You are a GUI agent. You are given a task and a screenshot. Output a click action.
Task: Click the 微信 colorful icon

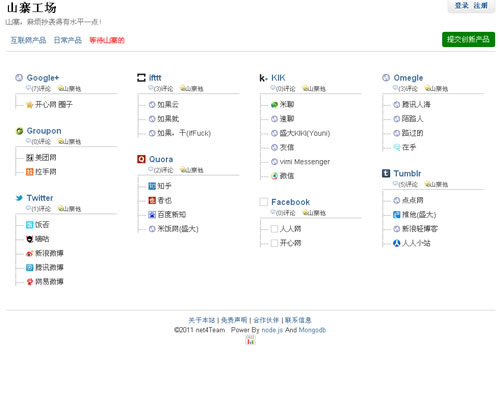[x=274, y=176]
